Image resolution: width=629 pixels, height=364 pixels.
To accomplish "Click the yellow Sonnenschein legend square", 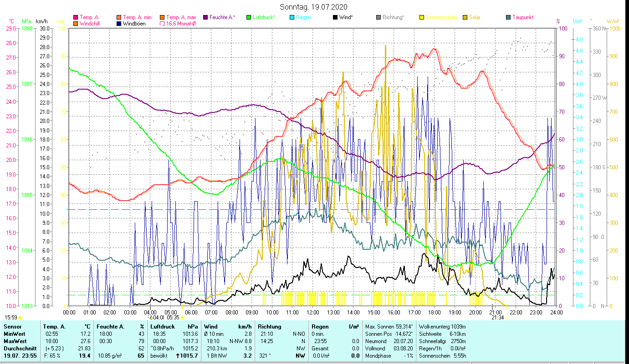I will coord(422,17).
